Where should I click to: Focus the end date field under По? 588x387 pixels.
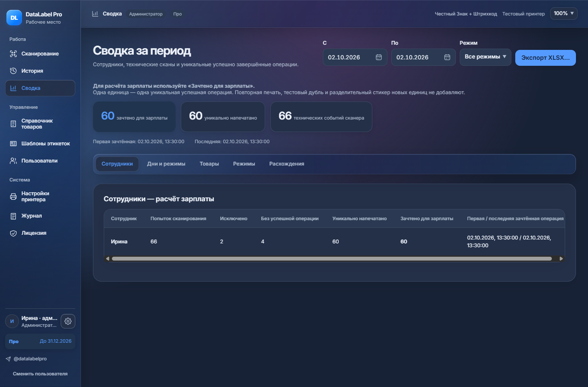coord(424,57)
